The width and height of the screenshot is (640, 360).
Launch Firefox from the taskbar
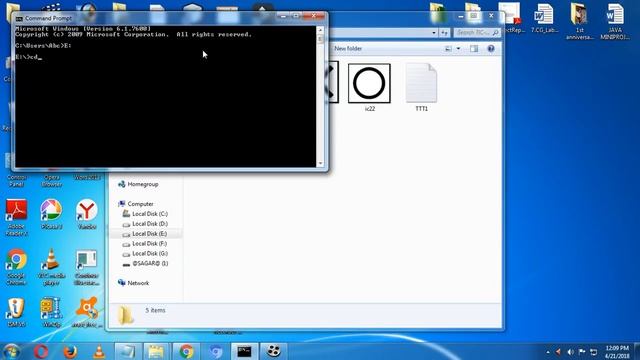point(70,351)
